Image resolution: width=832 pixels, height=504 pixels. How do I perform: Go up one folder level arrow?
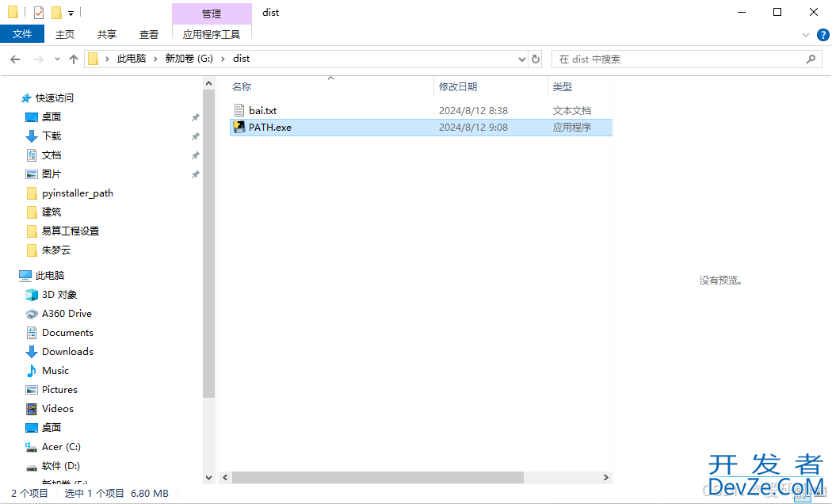73,59
